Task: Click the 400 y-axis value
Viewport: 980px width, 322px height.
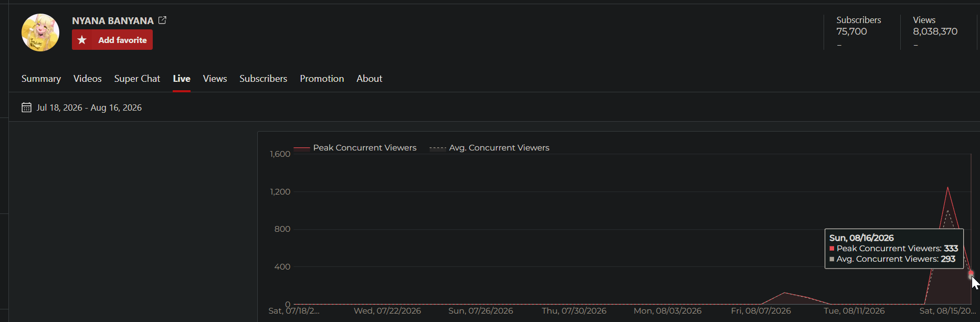Action: click(x=282, y=267)
